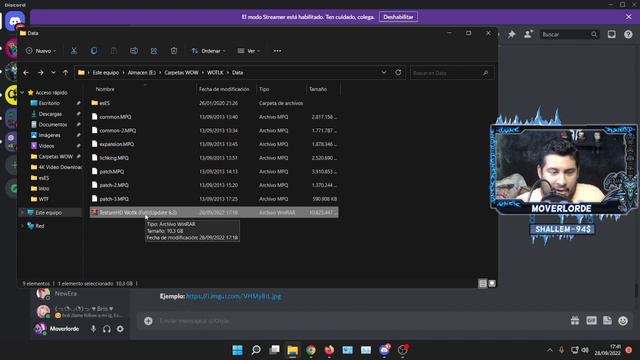The height and width of the screenshot is (360, 640).
Task: Click the Cut icon in Explorer toolbar
Action: click(x=74, y=51)
